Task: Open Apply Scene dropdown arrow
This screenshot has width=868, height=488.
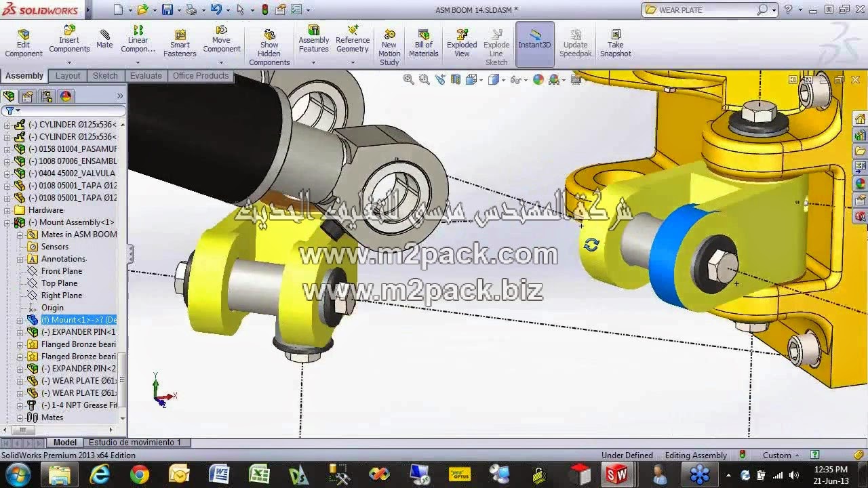Action: [x=565, y=80]
